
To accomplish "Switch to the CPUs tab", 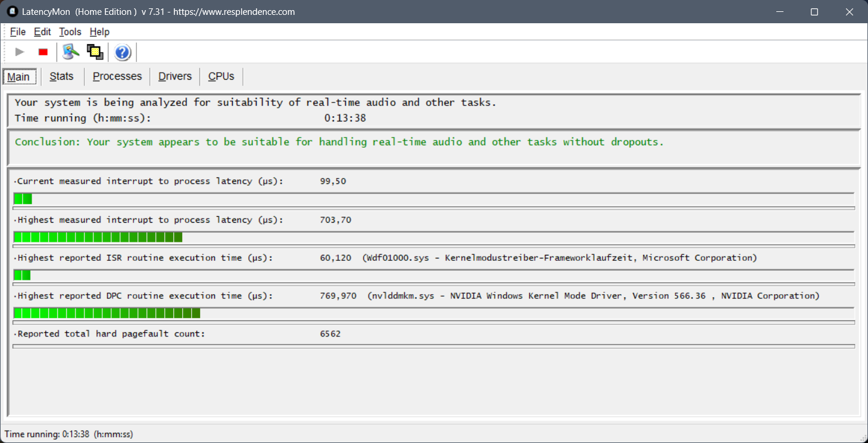I will tap(221, 76).
